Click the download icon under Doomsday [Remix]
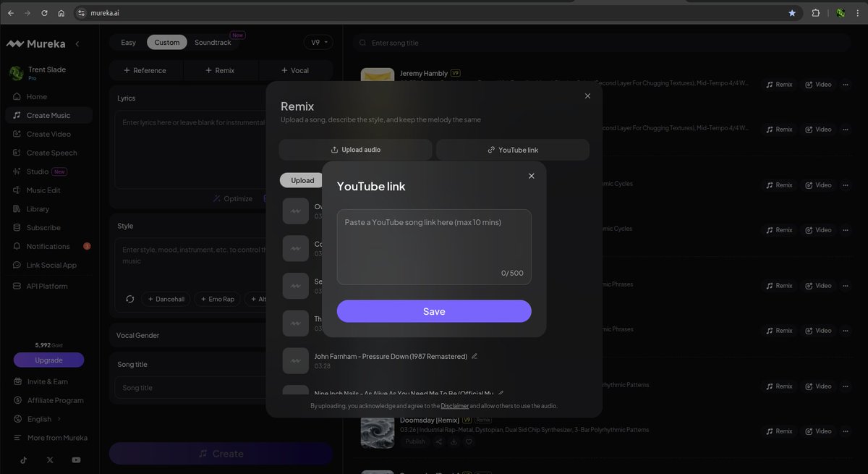 (454, 441)
